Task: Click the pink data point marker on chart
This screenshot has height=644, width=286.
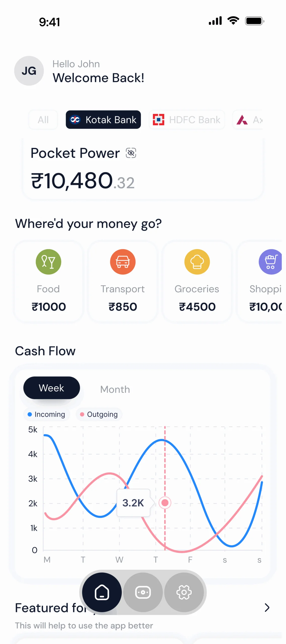Action: coord(165,503)
